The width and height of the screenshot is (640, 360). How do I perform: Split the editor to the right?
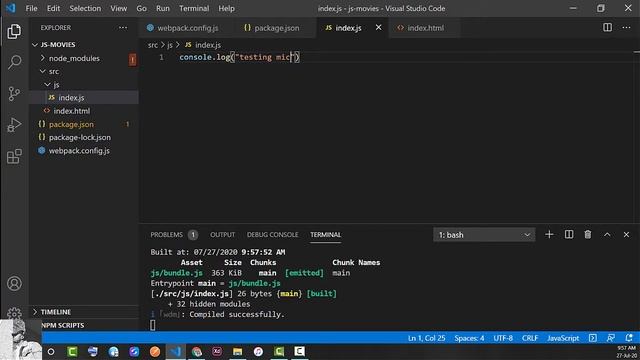point(607,27)
